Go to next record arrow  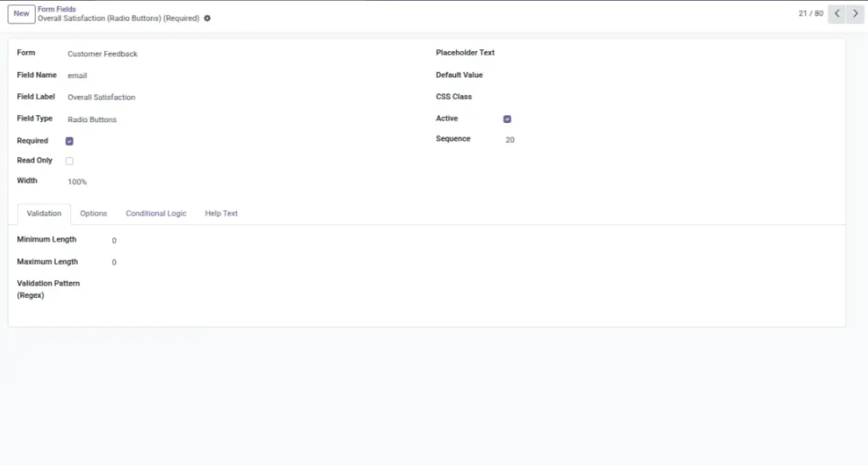[855, 14]
